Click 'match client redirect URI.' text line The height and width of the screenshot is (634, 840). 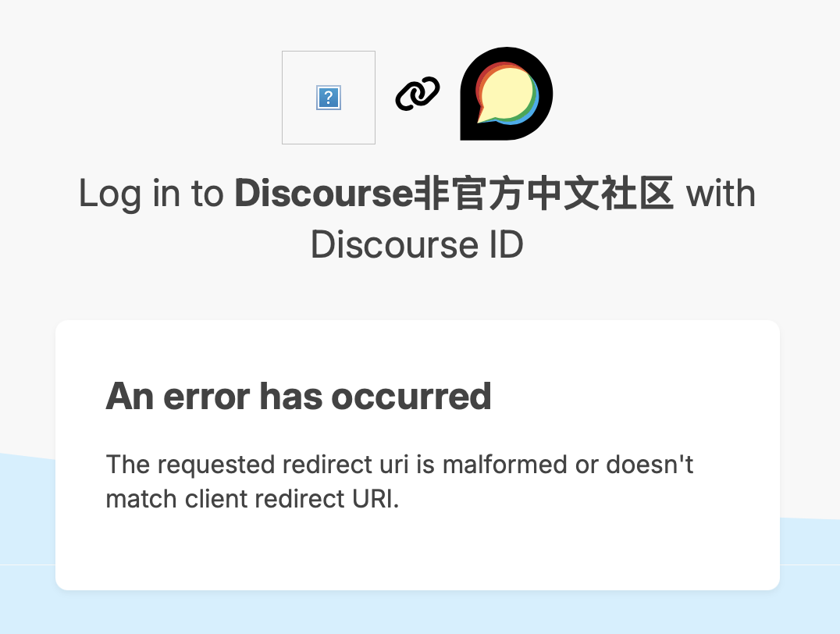pos(252,499)
